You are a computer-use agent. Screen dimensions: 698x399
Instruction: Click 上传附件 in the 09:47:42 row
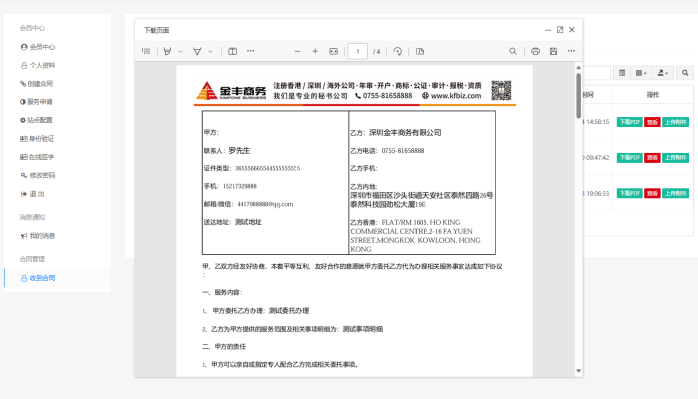(675, 158)
